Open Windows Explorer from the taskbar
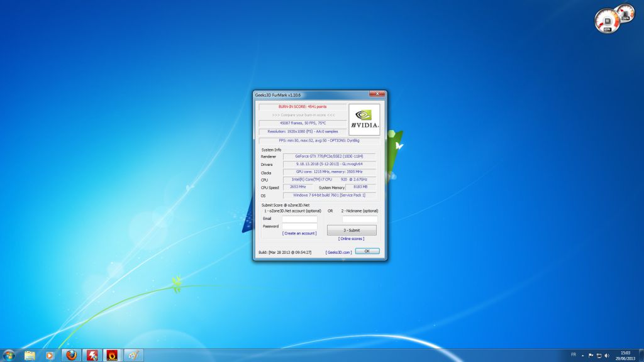This screenshot has width=644, height=362. point(30,355)
